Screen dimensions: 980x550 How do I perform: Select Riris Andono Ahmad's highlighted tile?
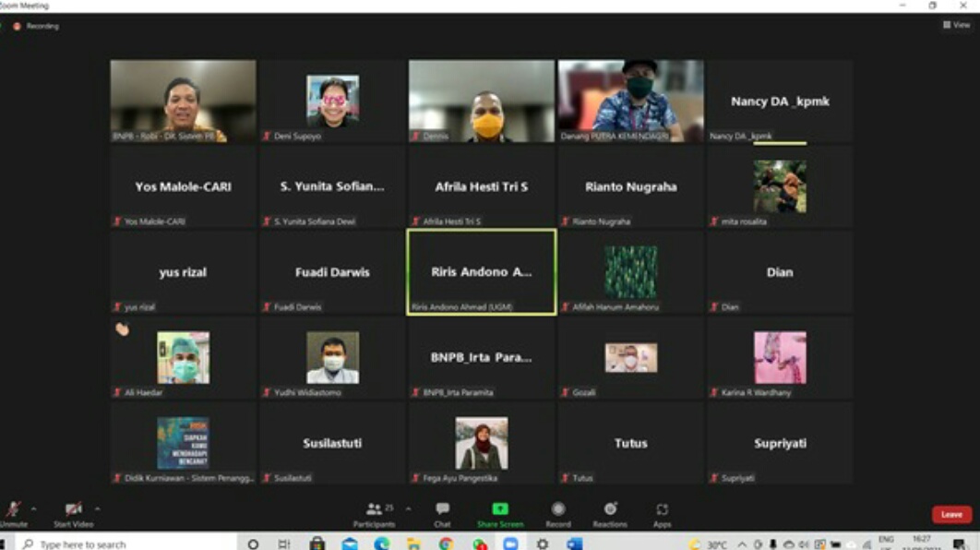click(482, 272)
